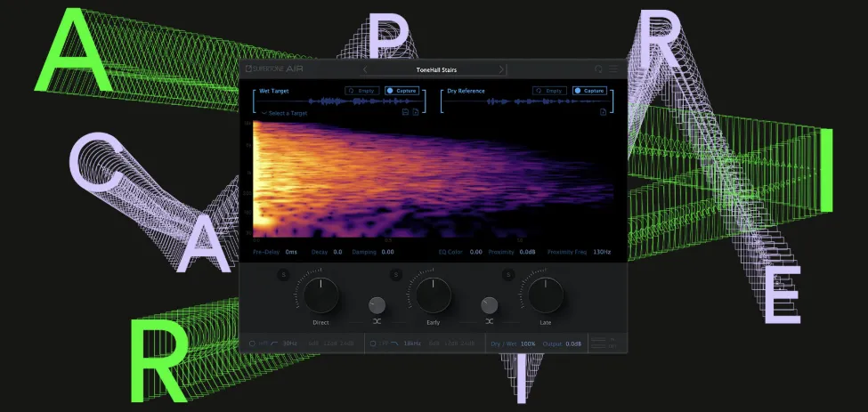Select the Pre-Delay 0ms value
868x412 pixels.
pyautogui.click(x=291, y=252)
